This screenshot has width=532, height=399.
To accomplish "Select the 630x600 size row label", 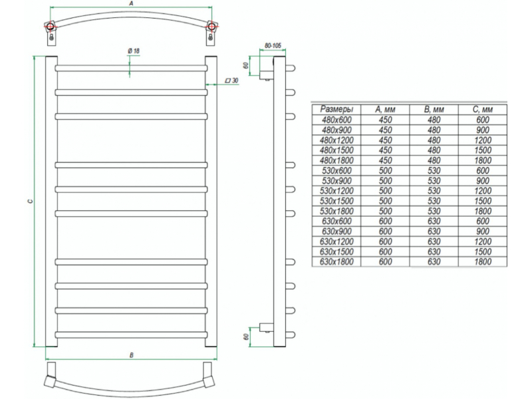I will pyautogui.click(x=336, y=221).
